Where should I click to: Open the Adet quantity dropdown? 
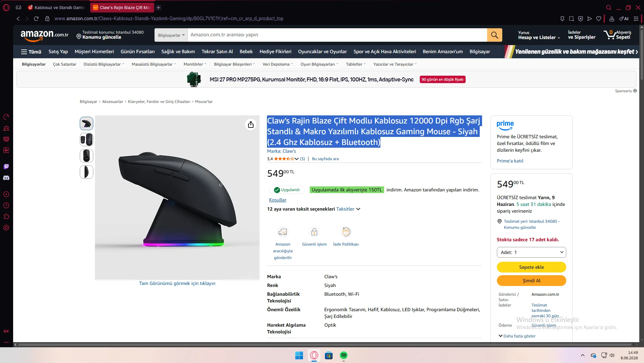531,252
